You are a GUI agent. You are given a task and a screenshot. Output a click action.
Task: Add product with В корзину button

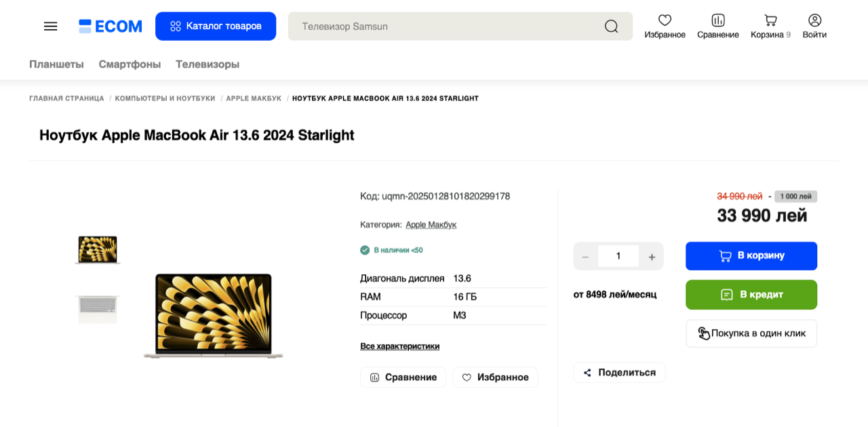point(751,256)
